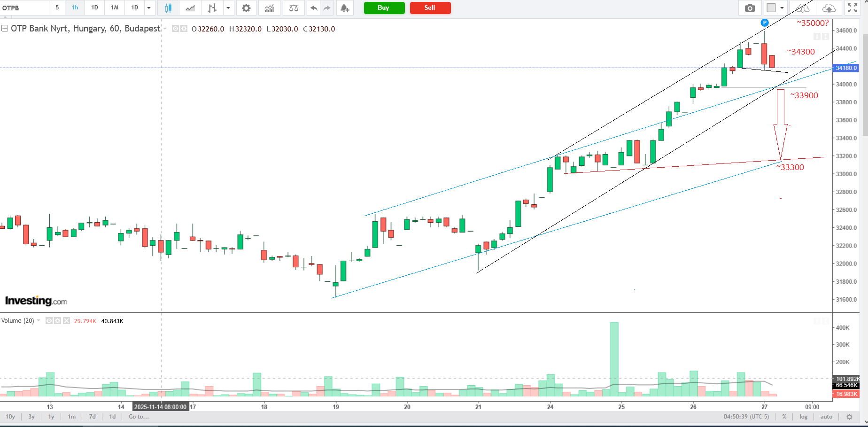This screenshot has width=868, height=427.
Task: Switch to the line chart style icon
Action: [190, 8]
